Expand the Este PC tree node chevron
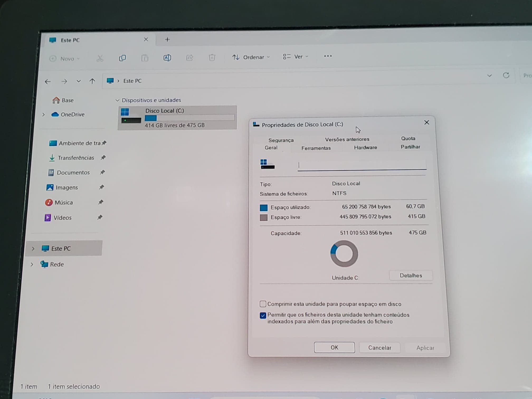Screen dimensions: 532x399 tap(33, 249)
